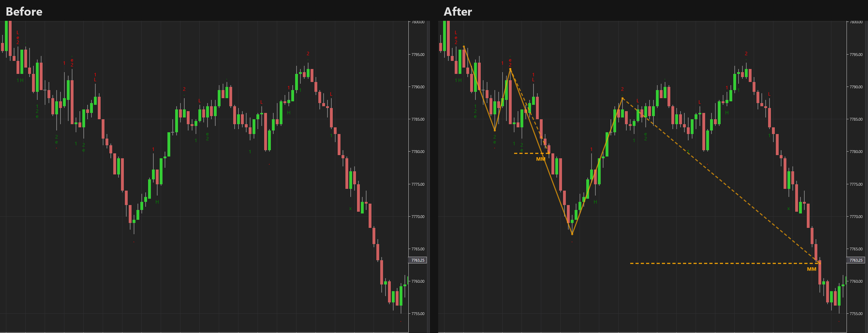Viewport: 868px width, 333px height.
Task: Click the 7760.00 axis label in After chart
Action: [856, 281]
